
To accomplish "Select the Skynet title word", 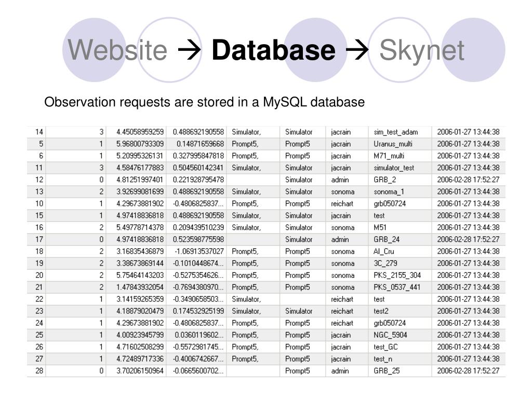I will tap(421, 50).
